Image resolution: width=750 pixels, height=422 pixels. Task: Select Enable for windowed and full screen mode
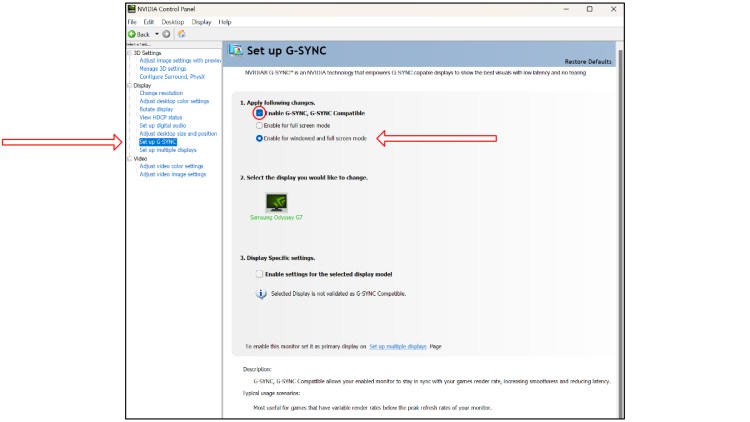tap(260, 139)
